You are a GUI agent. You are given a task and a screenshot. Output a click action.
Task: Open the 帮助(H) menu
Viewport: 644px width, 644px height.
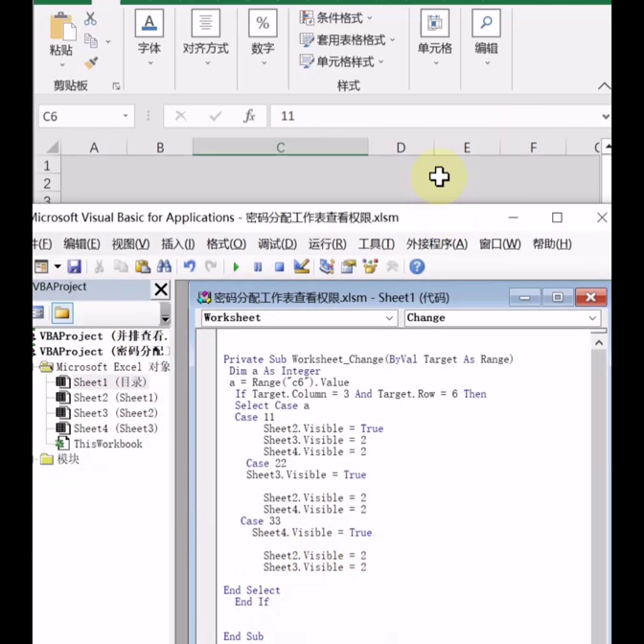[x=552, y=244]
